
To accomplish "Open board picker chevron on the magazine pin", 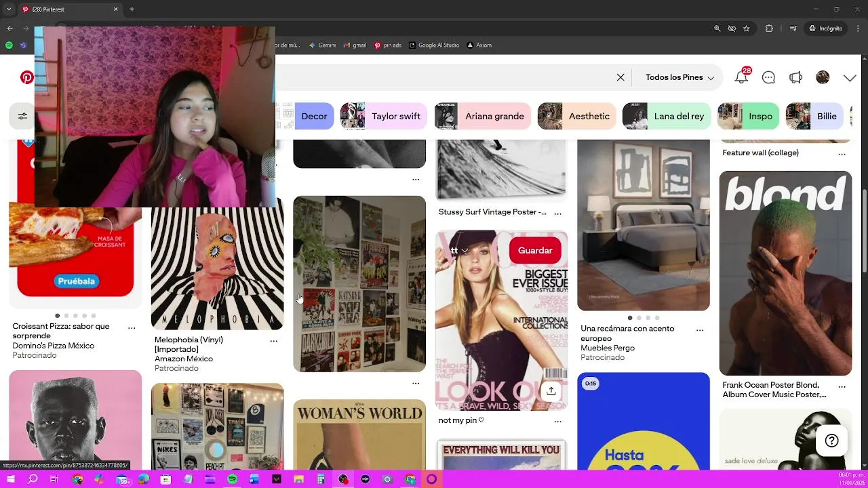I will tap(465, 250).
